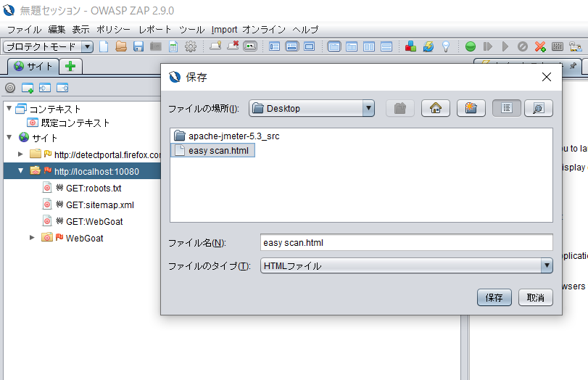
Task: Open the Desktop location dropdown
Action: [x=368, y=108]
